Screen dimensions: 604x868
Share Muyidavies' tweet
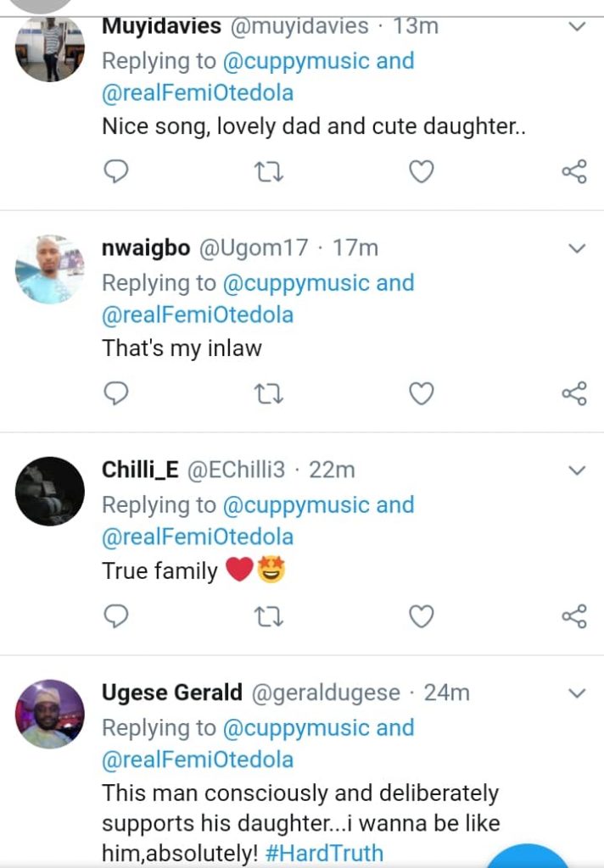coord(574,172)
